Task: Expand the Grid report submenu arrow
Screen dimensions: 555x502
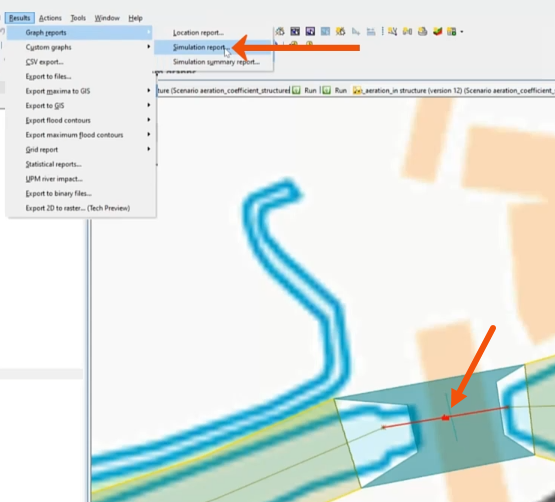Action: point(149,149)
